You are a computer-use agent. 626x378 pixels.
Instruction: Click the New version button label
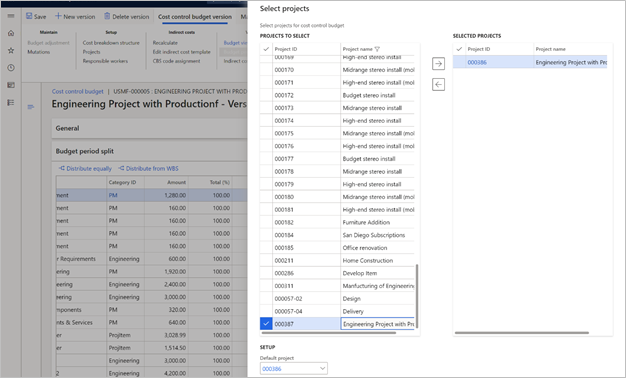[x=79, y=17]
